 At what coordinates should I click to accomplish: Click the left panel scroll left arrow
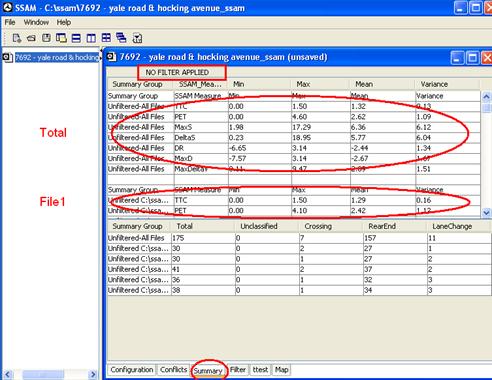coord(7,374)
